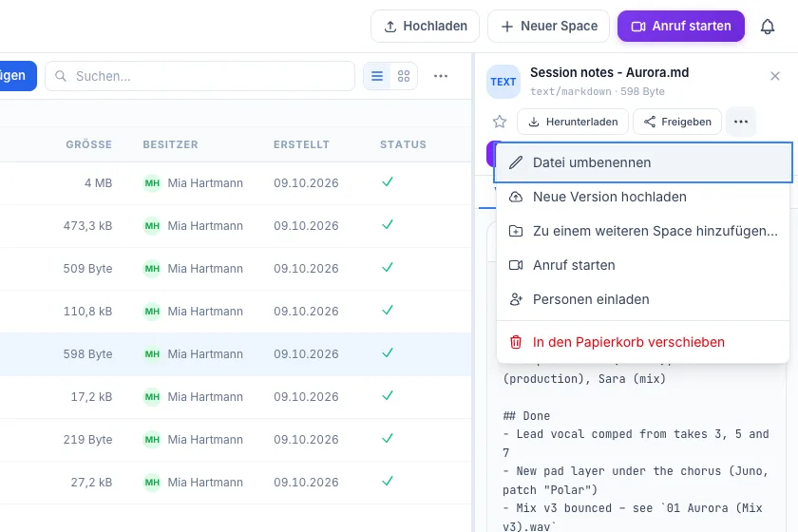798x532 pixels.
Task: Sort by the ERSTELLT column header
Action: 301,144
